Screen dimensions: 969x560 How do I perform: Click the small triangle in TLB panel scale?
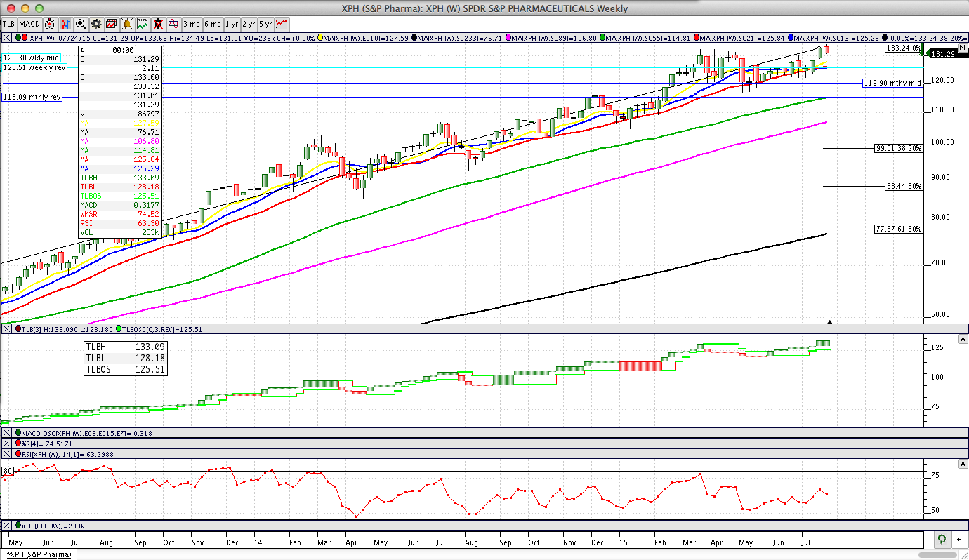pyautogui.click(x=963, y=339)
